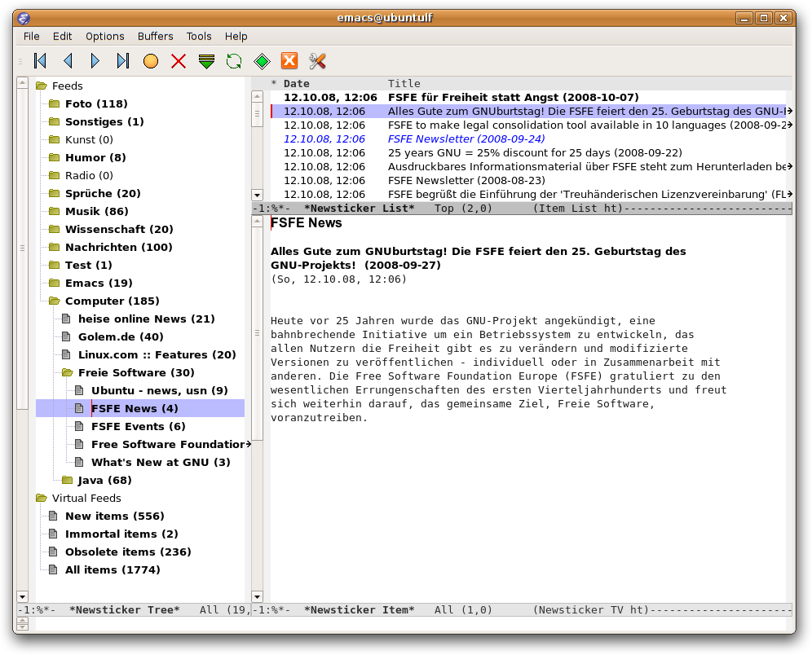This screenshot has height=655, width=812.
Task: Click the green diamond toolbar icon
Action: click(x=262, y=61)
